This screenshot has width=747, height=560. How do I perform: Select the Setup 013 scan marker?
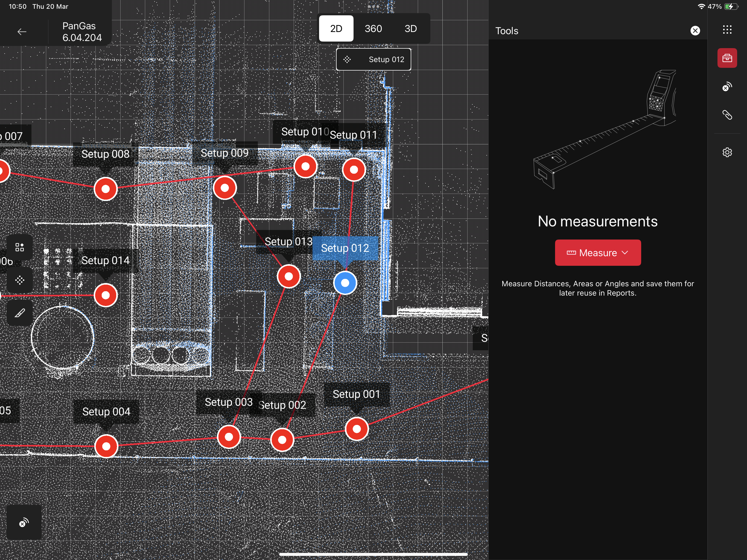[288, 277]
